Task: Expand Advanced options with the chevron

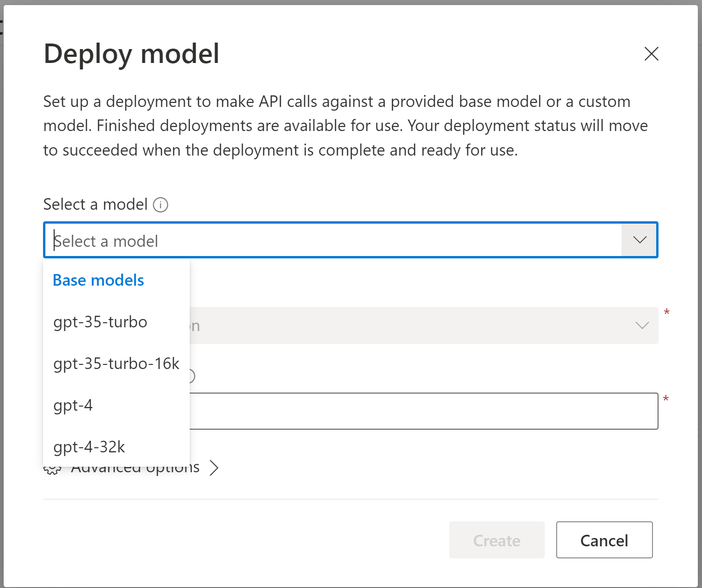Action: [x=214, y=468]
